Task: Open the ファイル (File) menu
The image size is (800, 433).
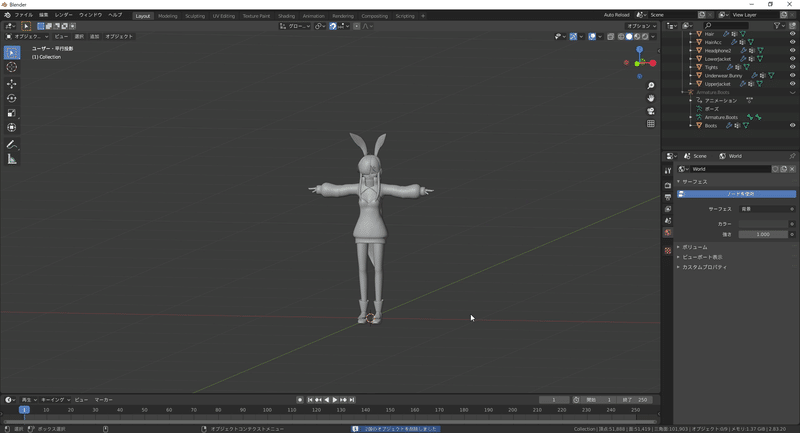Action: [23, 15]
